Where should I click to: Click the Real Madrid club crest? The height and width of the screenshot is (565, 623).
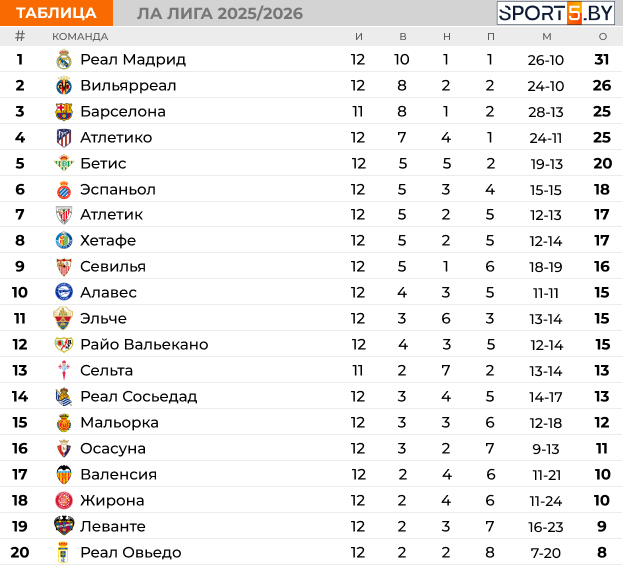coord(64,60)
